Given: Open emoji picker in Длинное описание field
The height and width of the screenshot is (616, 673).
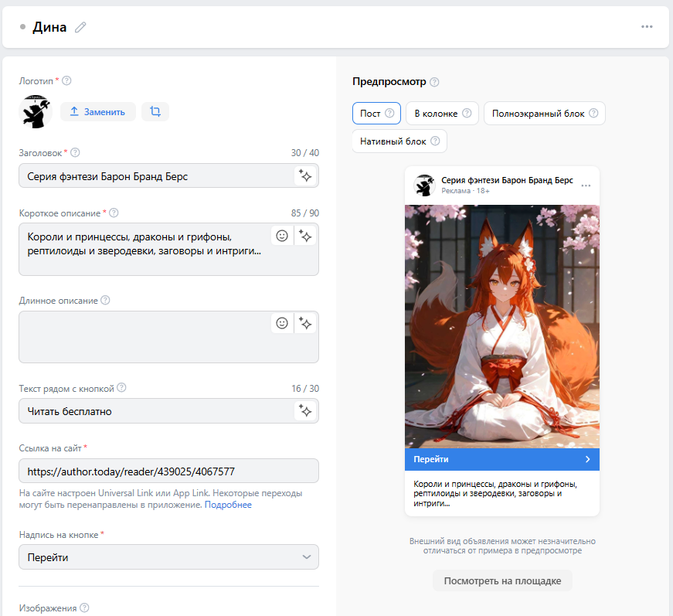Looking at the screenshot, I should tap(282, 323).
